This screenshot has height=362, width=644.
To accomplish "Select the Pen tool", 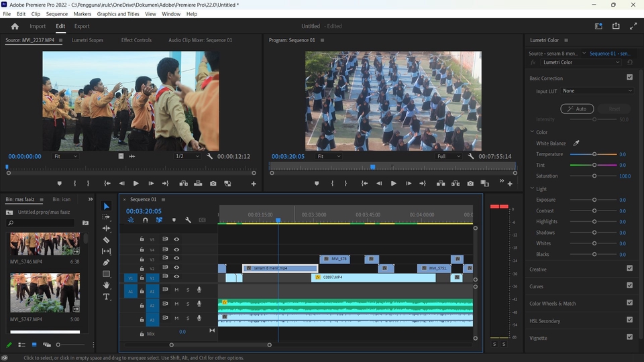I will pyautogui.click(x=107, y=262).
